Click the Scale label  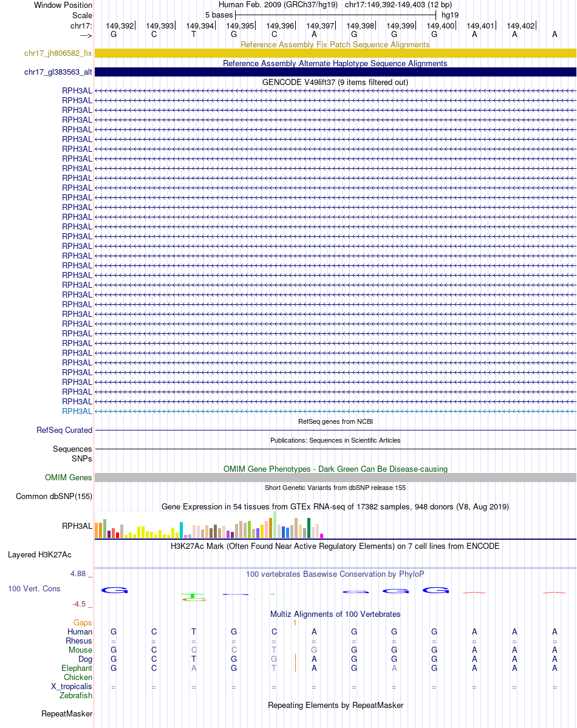82,15
